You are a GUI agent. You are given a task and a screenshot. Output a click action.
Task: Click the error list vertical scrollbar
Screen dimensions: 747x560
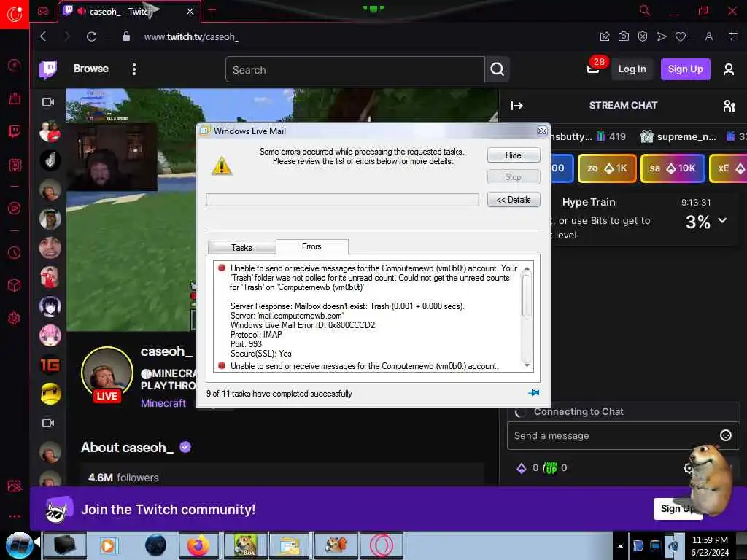(x=527, y=316)
